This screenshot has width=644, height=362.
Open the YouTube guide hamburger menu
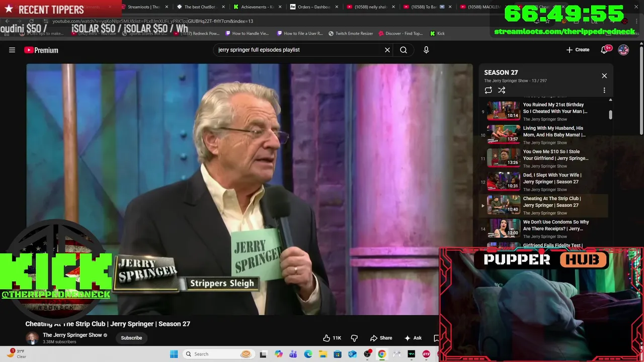[x=12, y=50]
